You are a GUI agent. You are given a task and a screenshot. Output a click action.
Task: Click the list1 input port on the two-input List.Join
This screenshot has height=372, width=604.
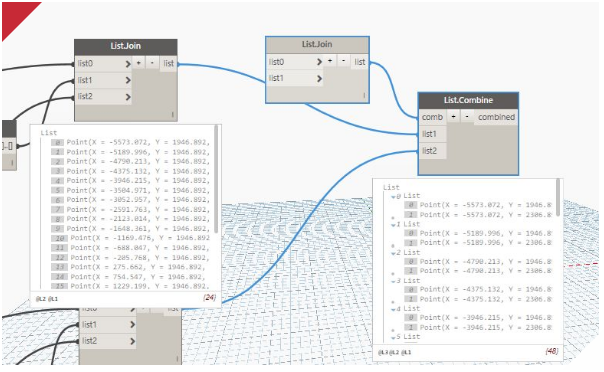(x=295, y=78)
